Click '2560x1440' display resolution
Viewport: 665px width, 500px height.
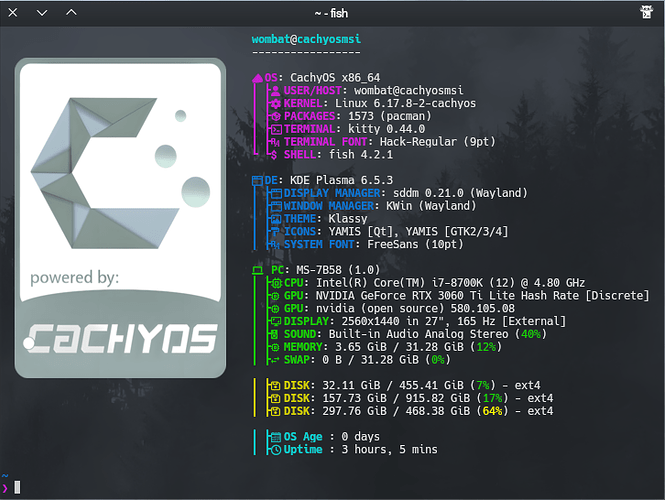click(x=370, y=321)
